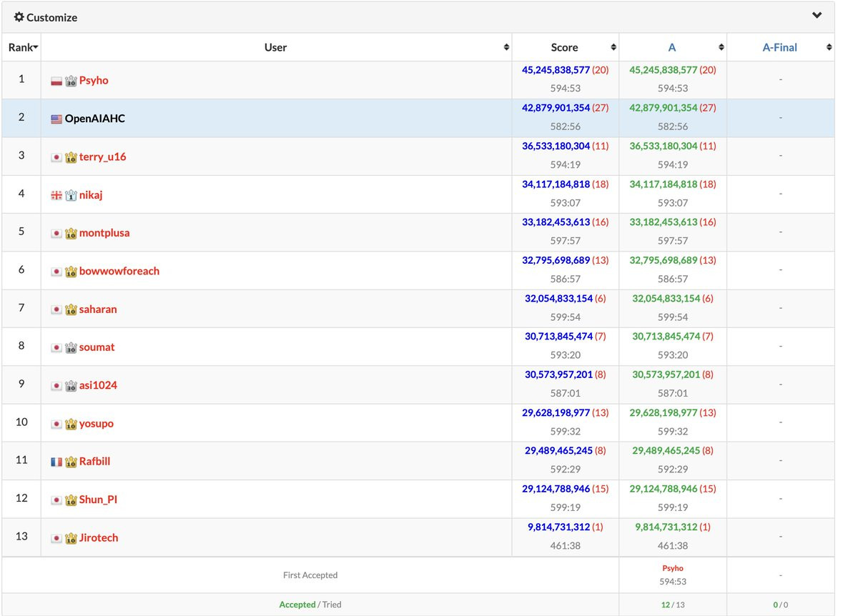Open bowwowforeach's profile page

coord(119,271)
